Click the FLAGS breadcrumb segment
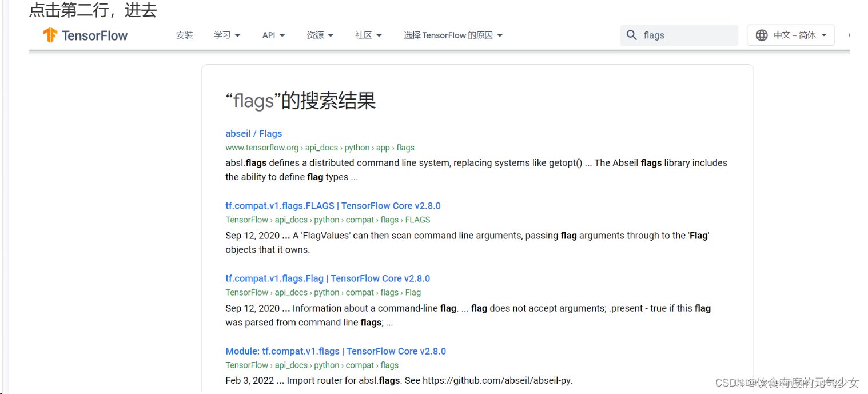This screenshot has width=868, height=394. click(x=417, y=219)
